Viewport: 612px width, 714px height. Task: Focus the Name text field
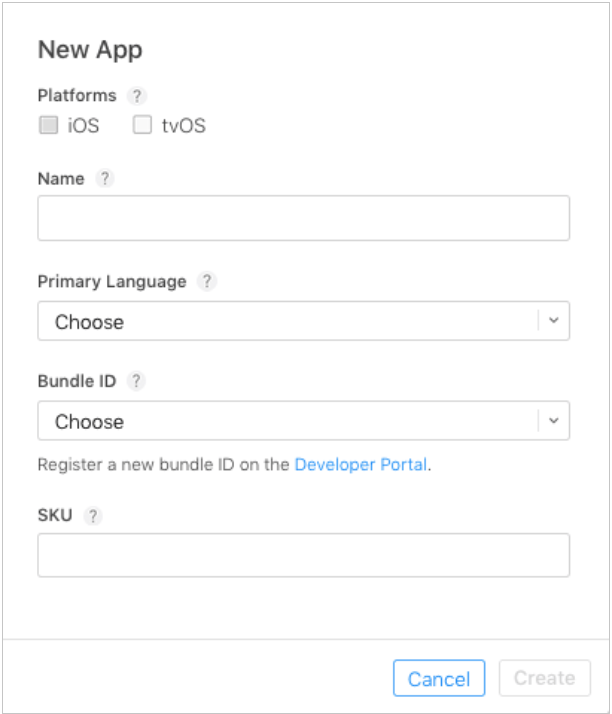[303, 218]
